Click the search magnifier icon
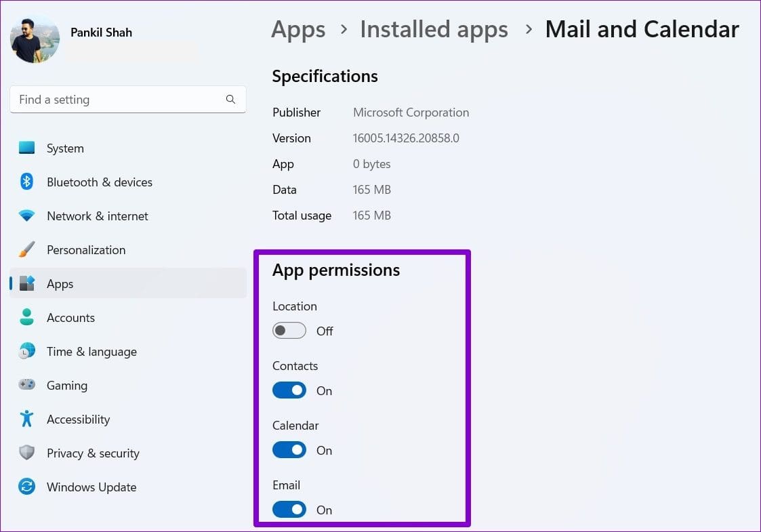761x532 pixels. coord(230,100)
